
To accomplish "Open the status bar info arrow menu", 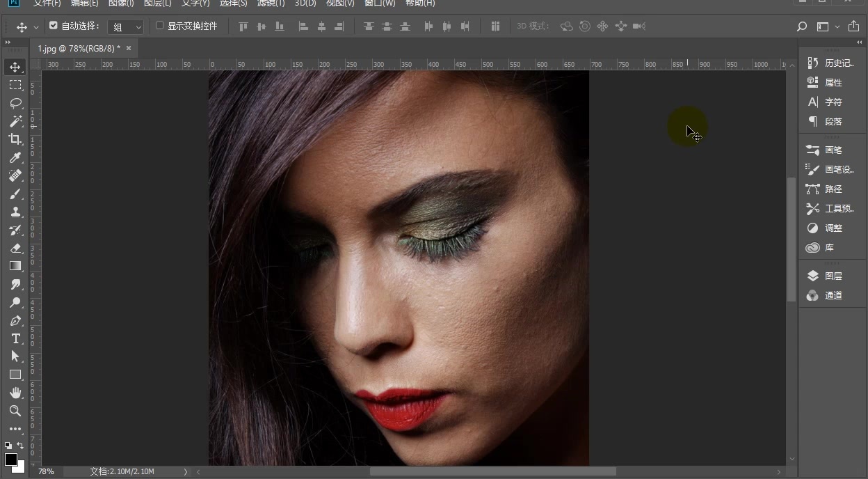I will pos(186,471).
